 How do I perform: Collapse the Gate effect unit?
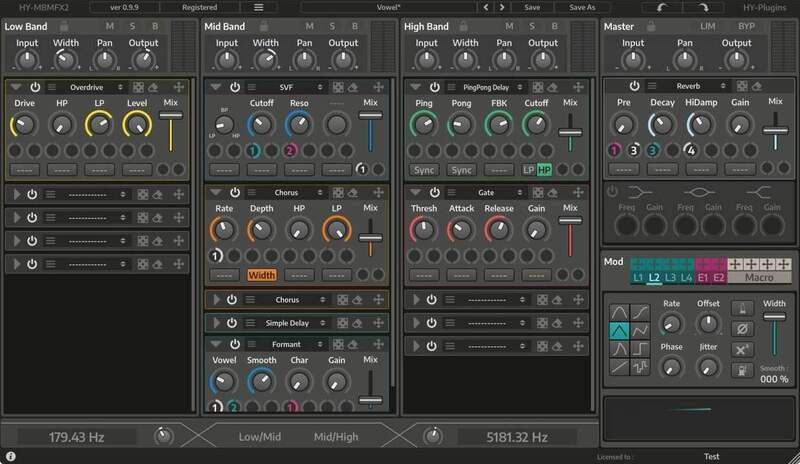tap(416, 192)
